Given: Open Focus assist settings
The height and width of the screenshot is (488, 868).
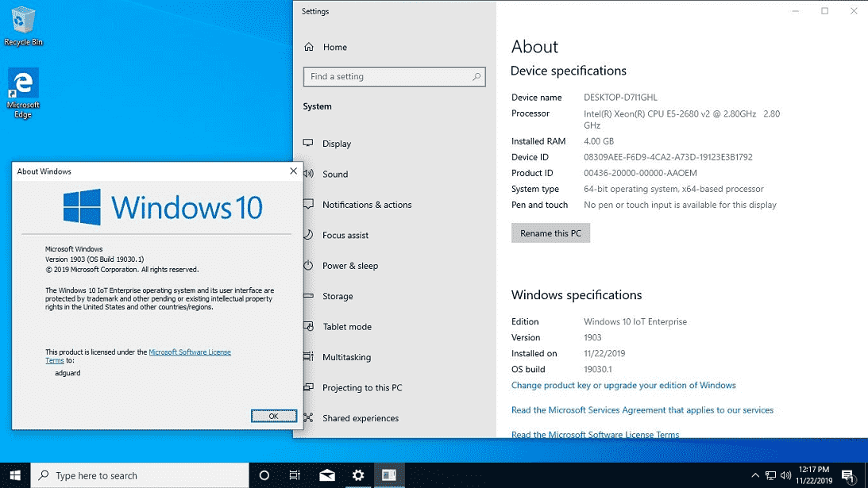Looking at the screenshot, I should pyautogui.click(x=346, y=235).
